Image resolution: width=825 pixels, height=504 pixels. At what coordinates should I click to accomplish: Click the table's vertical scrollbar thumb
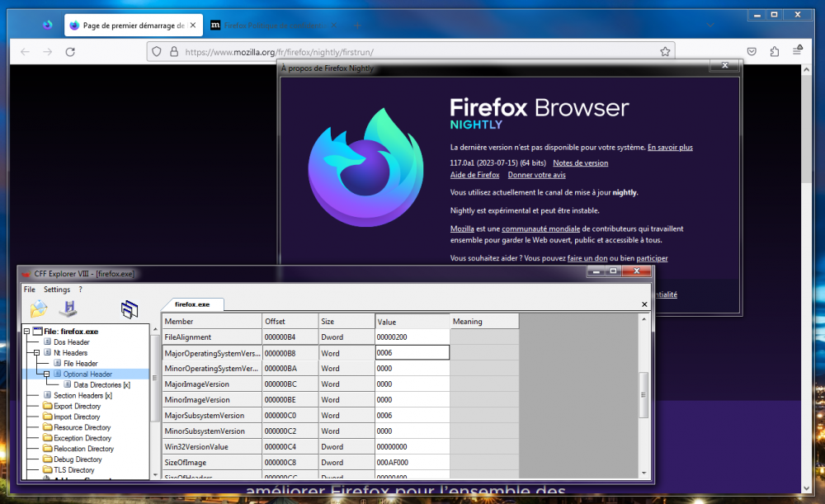[x=643, y=396]
